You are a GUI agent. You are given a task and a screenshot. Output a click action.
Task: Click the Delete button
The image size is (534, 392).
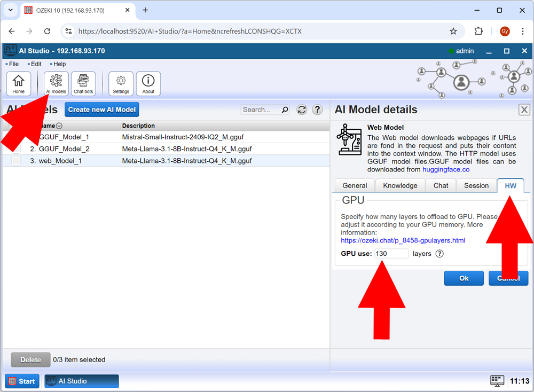30,360
